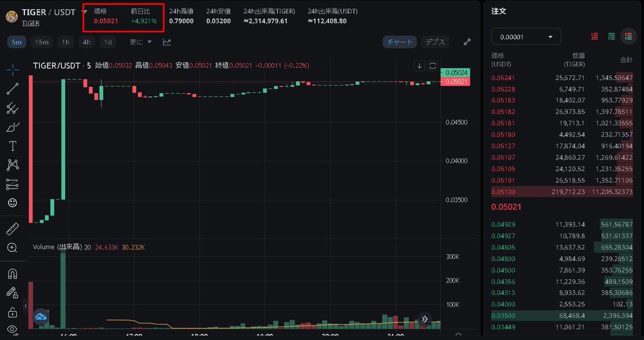Select the brush drawing tool
This screenshot has height=340, width=644.
click(x=13, y=127)
